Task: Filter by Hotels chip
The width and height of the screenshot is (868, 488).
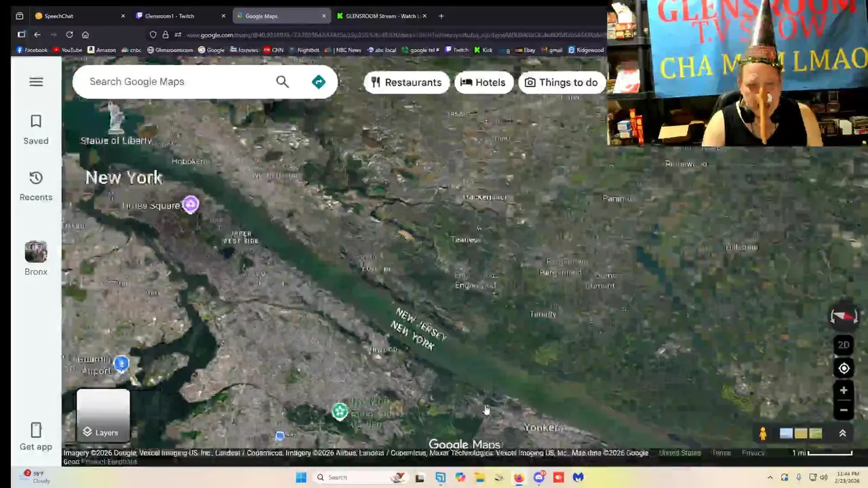Action: [484, 83]
